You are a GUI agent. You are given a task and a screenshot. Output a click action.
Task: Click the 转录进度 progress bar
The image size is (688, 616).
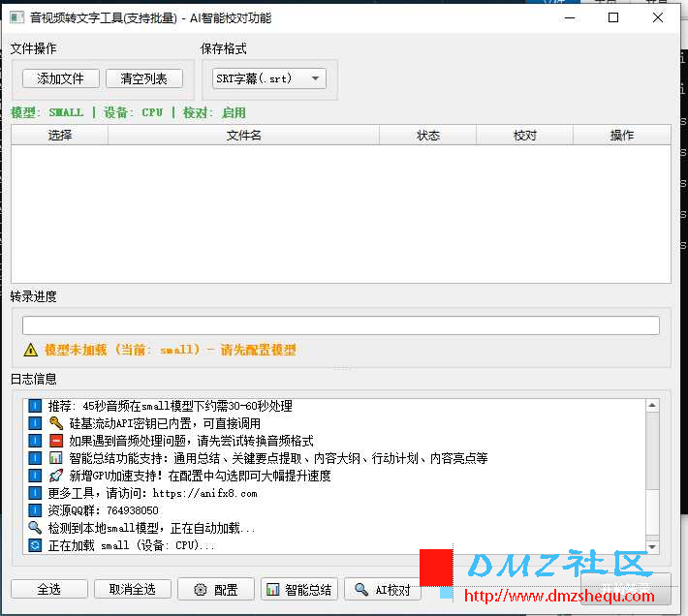pos(340,325)
